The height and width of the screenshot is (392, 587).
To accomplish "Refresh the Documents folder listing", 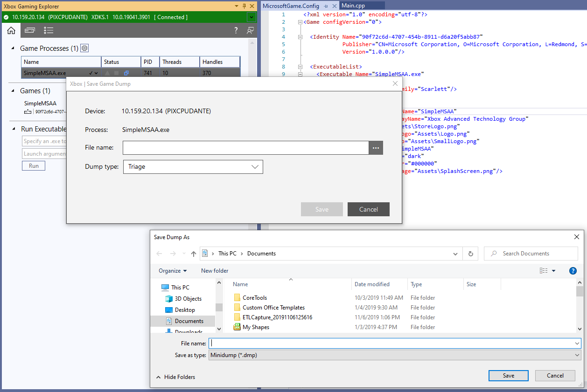I will coord(470,254).
